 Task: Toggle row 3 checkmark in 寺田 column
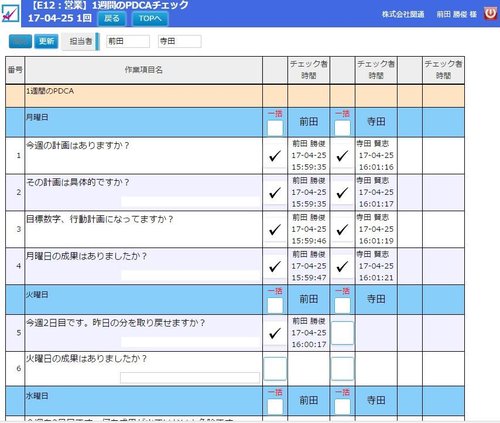[342, 230]
